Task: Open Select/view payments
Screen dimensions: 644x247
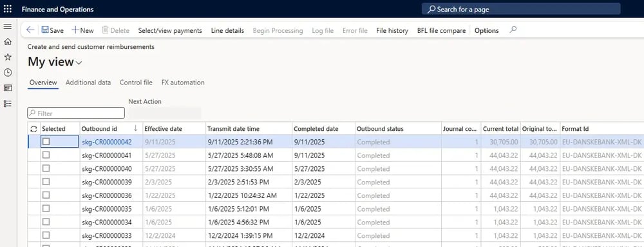Action: 170,30
